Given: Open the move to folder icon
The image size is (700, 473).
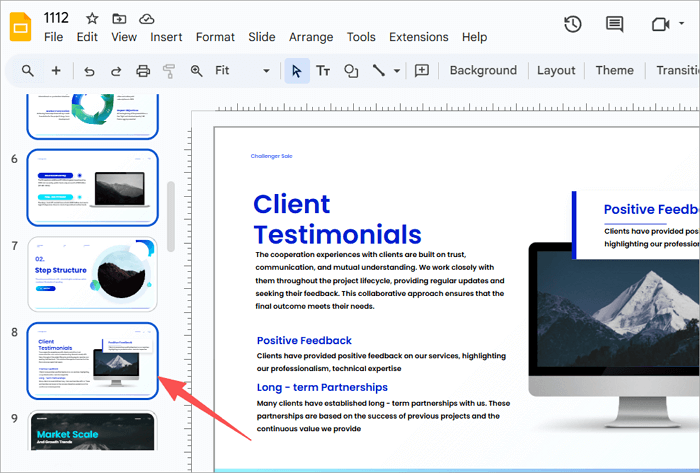Looking at the screenshot, I should click(x=119, y=19).
